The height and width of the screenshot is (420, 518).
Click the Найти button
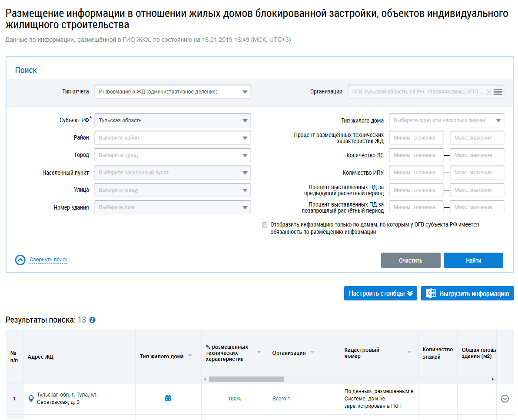473,260
